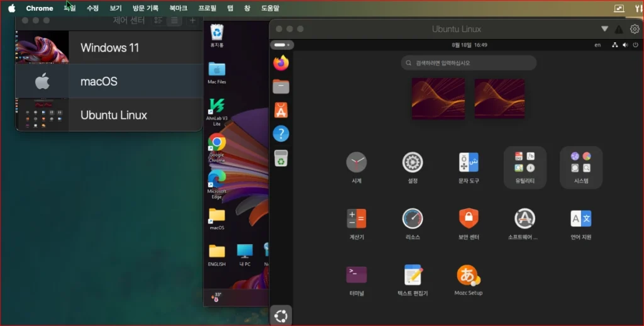Add a new VM with plus button
The width and height of the screenshot is (644, 326).
tap(192, 20)
